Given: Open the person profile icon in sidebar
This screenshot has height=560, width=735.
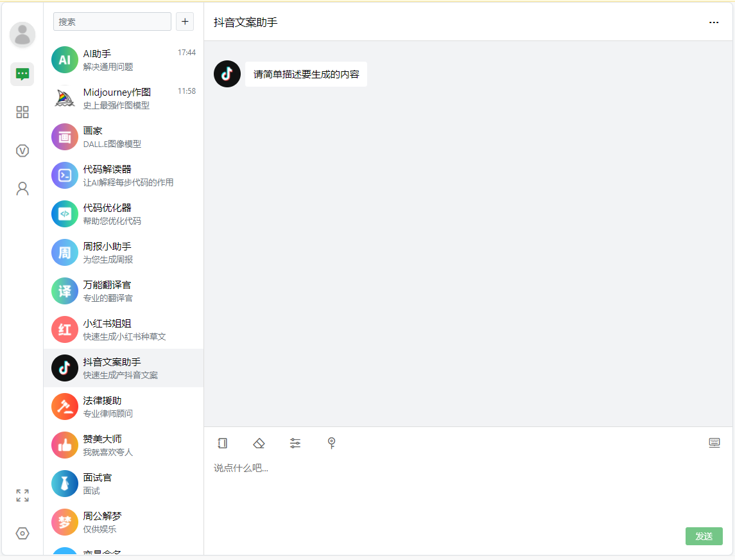Looking at the screenshot, I should coord(22,189).
